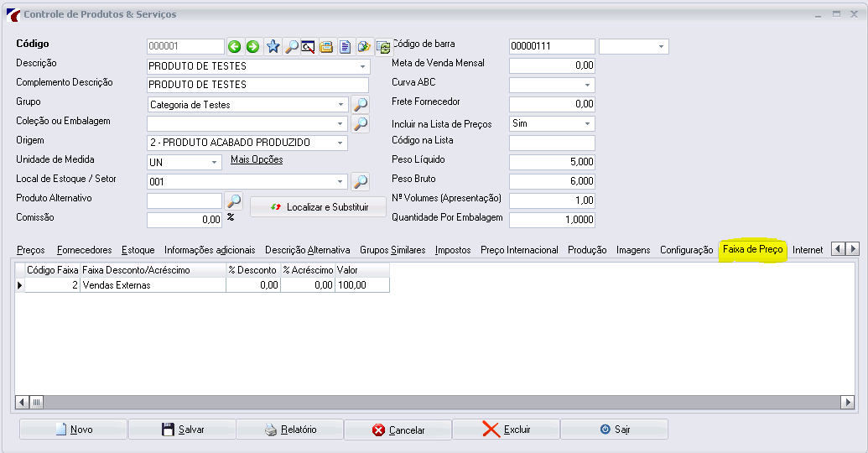Click the yellow file drawer icon in toolbar
The image size is (868, 453).
[x=326, y=46]
